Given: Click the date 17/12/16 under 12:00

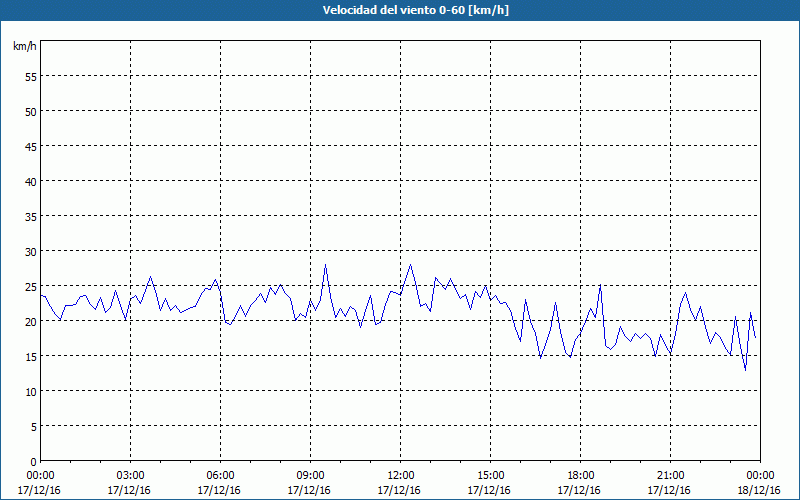Looking at the screenshot, I should tap(399, 490).
